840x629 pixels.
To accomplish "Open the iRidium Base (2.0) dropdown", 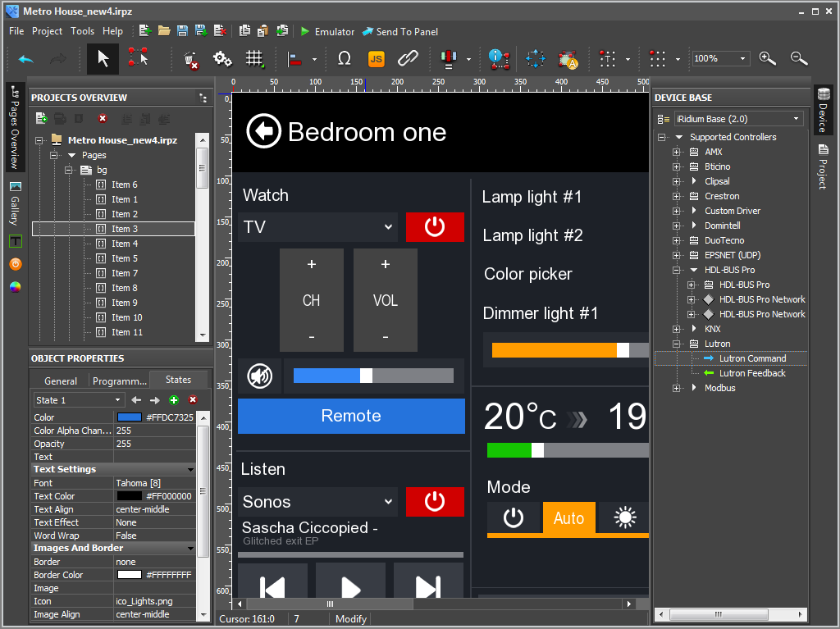I will click(738, 119).
